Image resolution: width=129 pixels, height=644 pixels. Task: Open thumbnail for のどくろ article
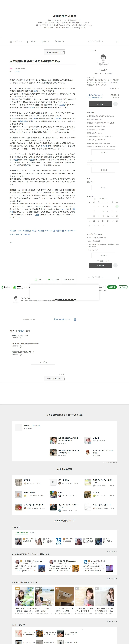pos(88,494)
